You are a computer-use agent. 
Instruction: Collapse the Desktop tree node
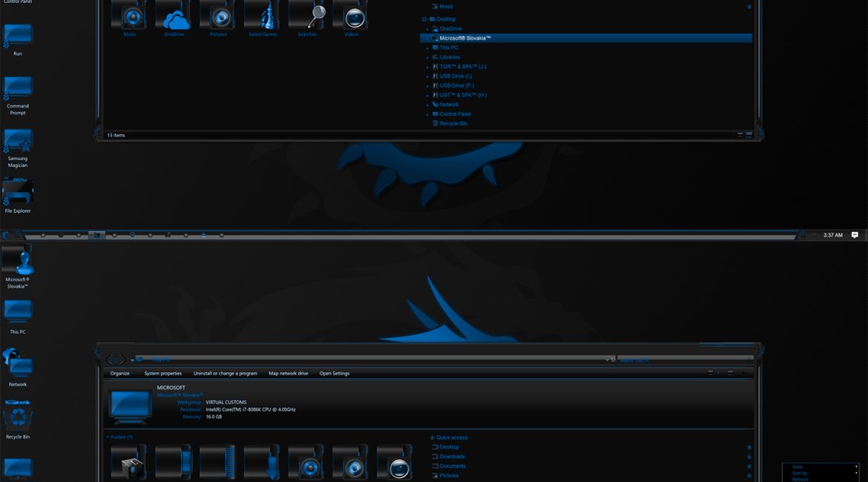pos(424,19)
